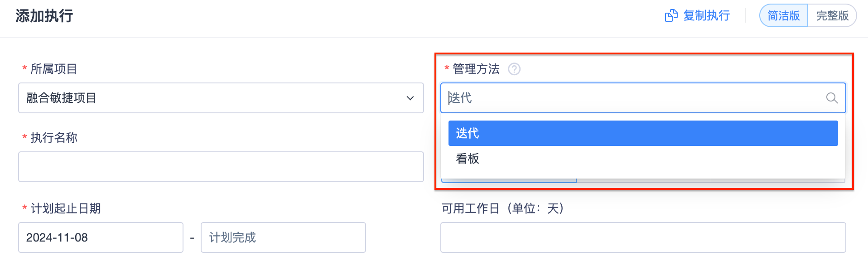This screenshot has height=271, width=868.
Task: Click into the 执行名称 text field
Action: 221,167
